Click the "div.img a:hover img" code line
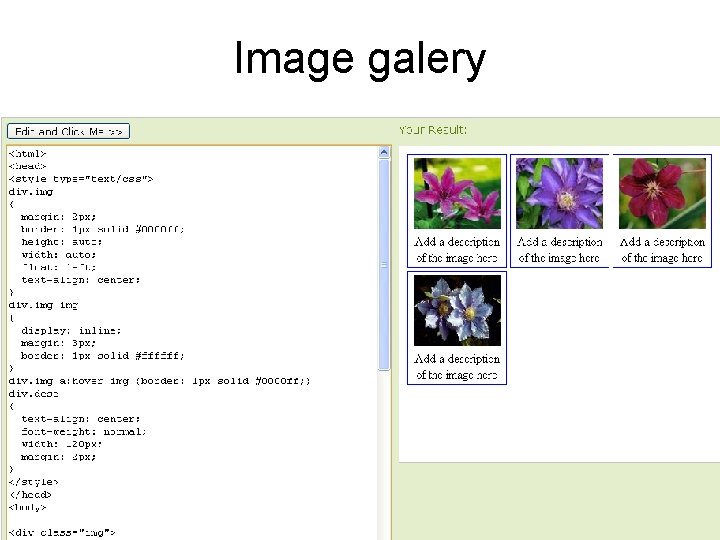Viewport: 720px width, 540px height. (x=159, y=381)
